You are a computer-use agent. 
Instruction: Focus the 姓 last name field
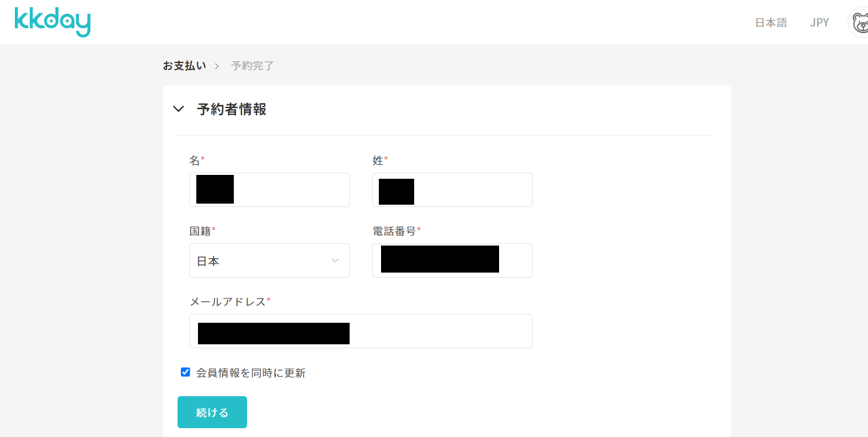pos(452,190)
